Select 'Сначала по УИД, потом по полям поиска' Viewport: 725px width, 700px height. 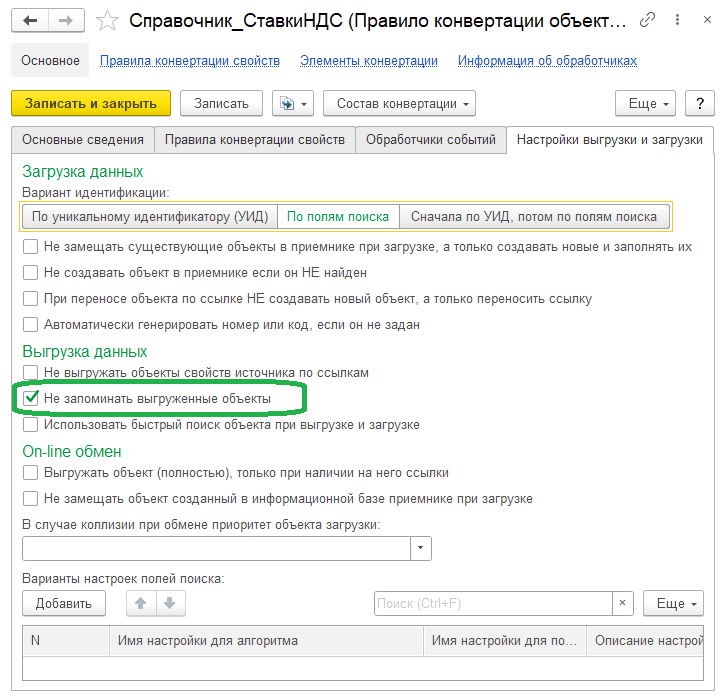(x=534, y=216)
